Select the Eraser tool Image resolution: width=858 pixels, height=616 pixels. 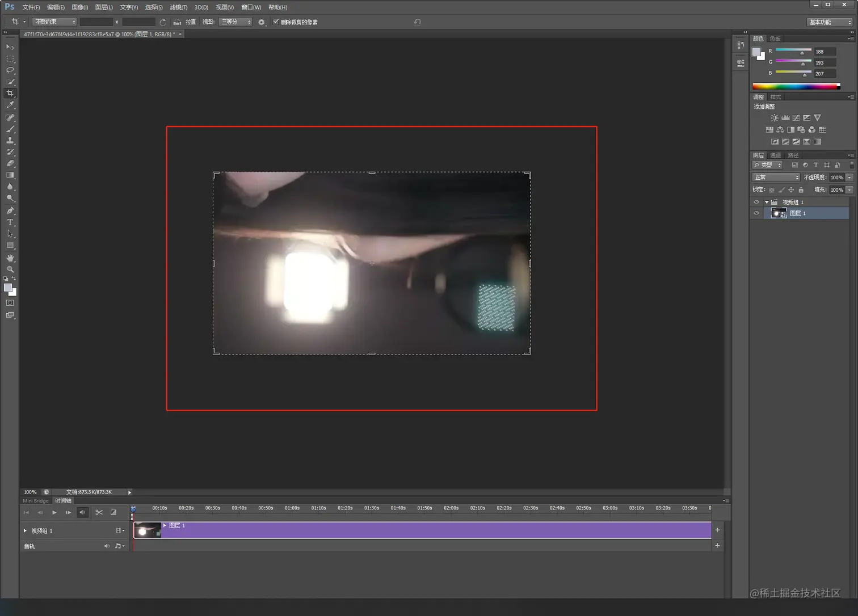pyautogui.click(x=10, y=164)
